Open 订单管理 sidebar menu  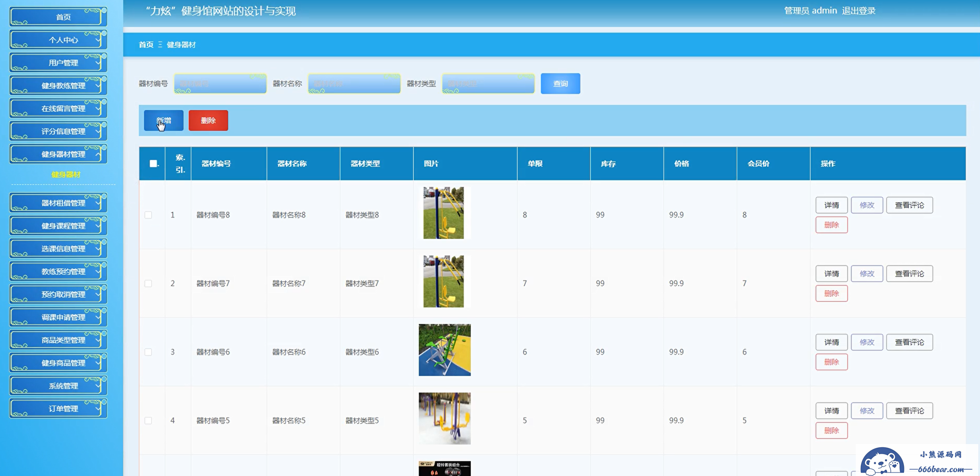point(58,408)
